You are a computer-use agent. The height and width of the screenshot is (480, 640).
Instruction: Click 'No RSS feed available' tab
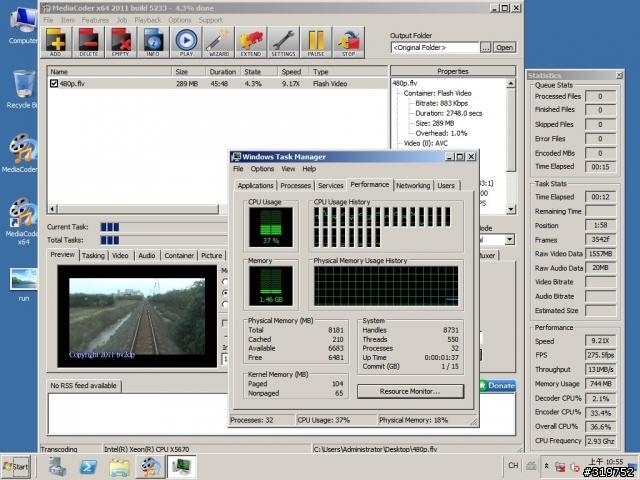(x=84, y=386)
